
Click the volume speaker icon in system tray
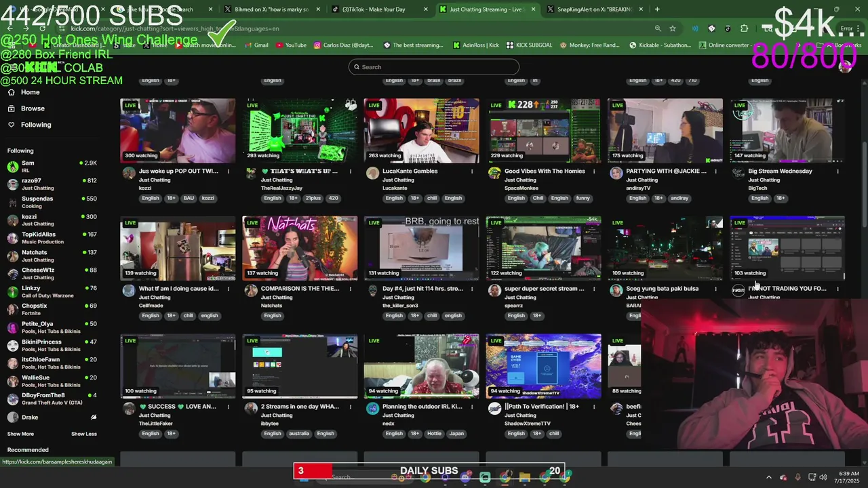(x=823, y=477)
